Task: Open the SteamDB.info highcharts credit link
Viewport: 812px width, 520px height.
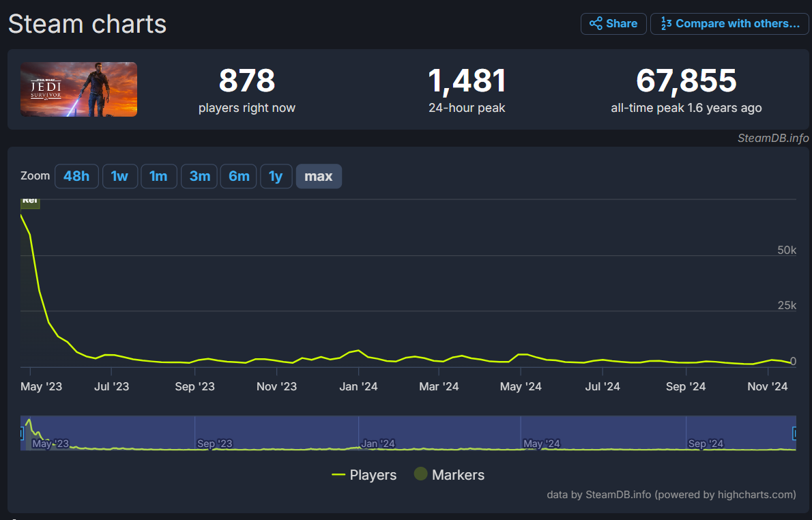Action: pyautogui.click(x=671, y=495)
